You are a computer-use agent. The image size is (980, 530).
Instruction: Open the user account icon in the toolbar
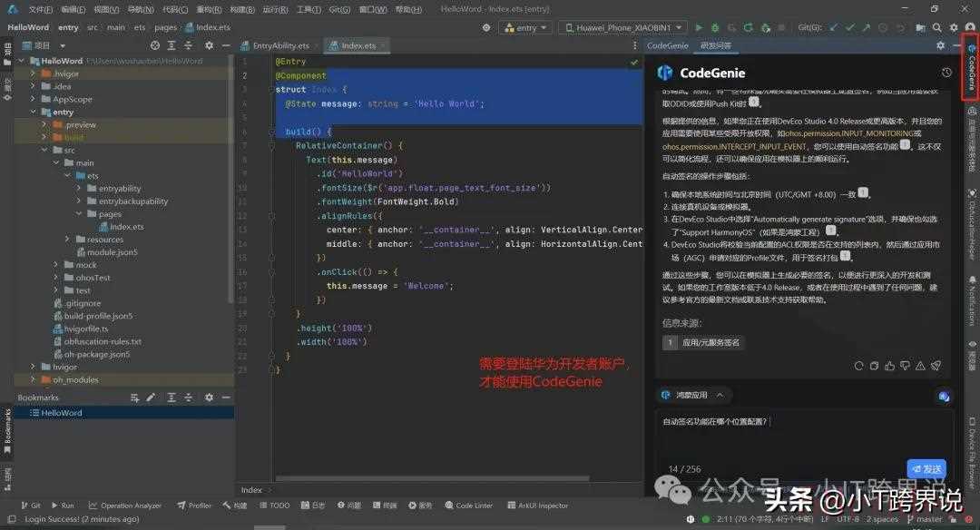click(970, 27)
